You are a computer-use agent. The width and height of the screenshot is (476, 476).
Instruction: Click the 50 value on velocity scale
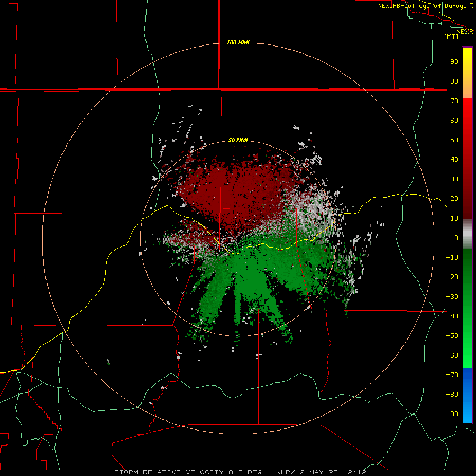point(454,140)
